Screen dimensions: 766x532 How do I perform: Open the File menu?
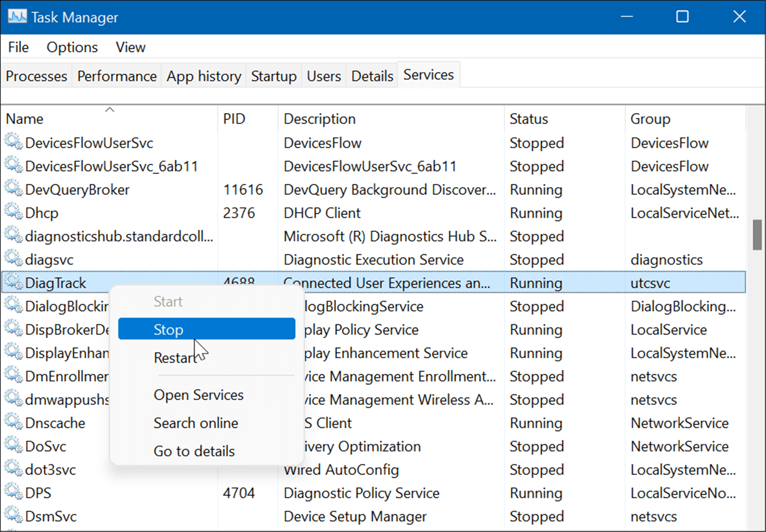pyautogui.click(x=18, y=47)
